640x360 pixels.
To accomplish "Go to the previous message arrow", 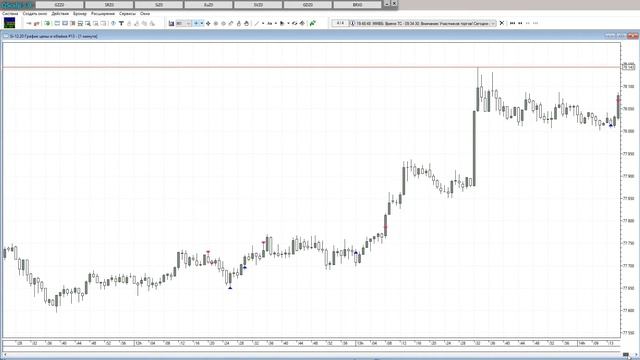I will pyautogui.click(x=520, y=23).
